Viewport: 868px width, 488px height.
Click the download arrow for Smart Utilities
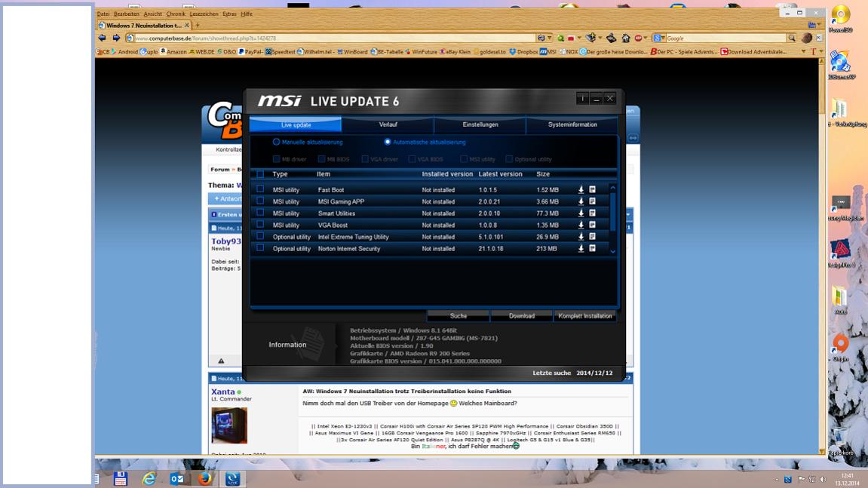[581, 213]
